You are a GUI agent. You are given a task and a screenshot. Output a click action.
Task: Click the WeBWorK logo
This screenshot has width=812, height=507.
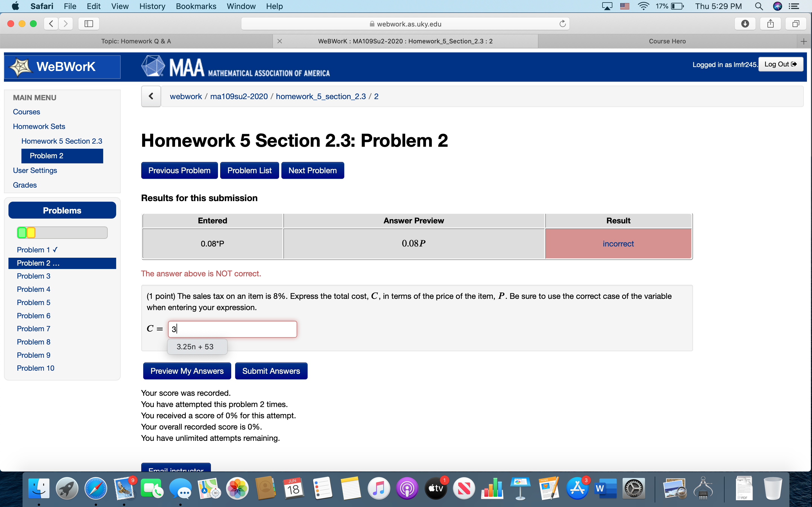pos(62,66)
